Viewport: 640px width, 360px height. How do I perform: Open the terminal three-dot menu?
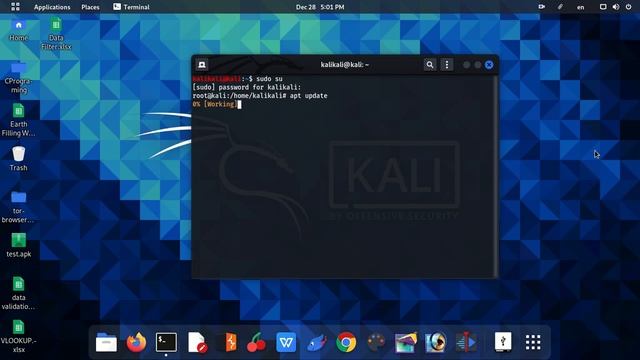447,64
